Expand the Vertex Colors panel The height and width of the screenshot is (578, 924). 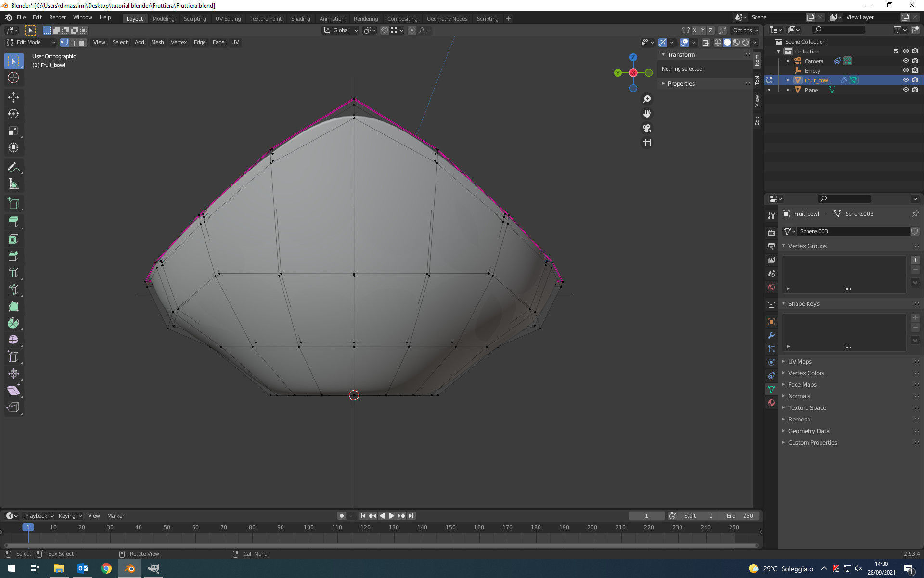click(x=806, y=373)
